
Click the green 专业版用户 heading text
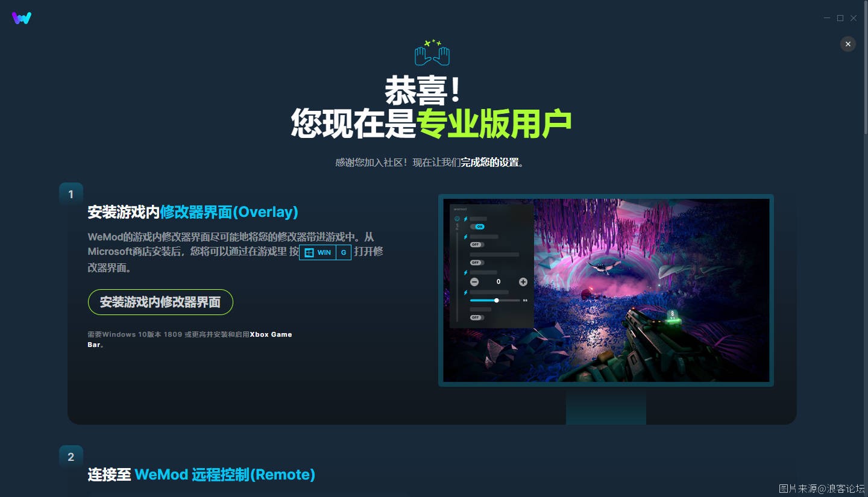click(x=494, y=123)
